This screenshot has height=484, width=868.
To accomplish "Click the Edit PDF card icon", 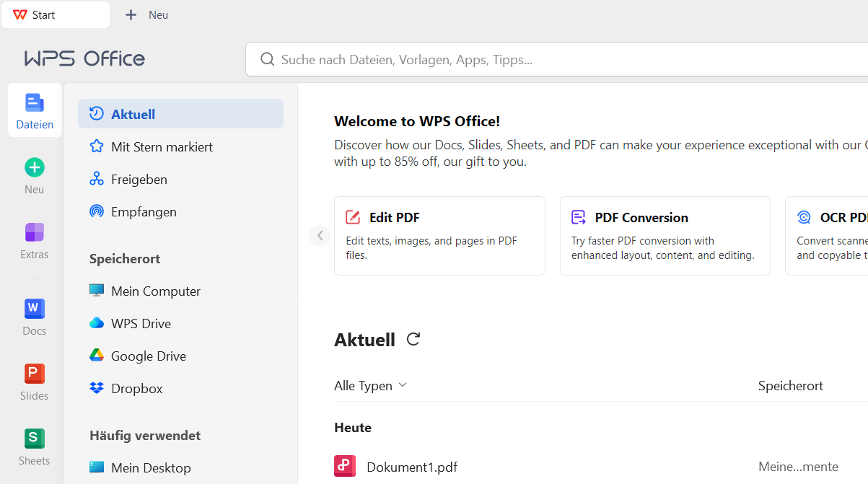I will (x=353, y=217).
